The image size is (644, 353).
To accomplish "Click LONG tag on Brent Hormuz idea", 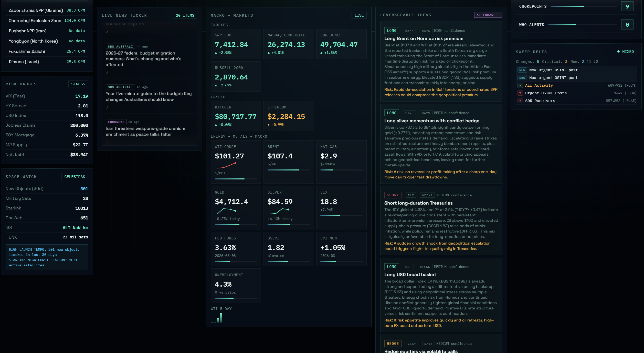I will (x=392, y=31).
